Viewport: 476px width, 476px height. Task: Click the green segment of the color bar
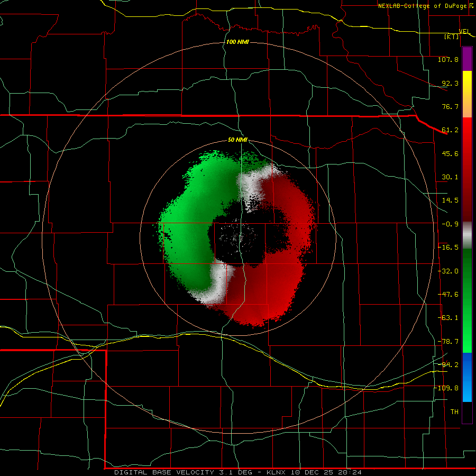[x=467, y=300]
